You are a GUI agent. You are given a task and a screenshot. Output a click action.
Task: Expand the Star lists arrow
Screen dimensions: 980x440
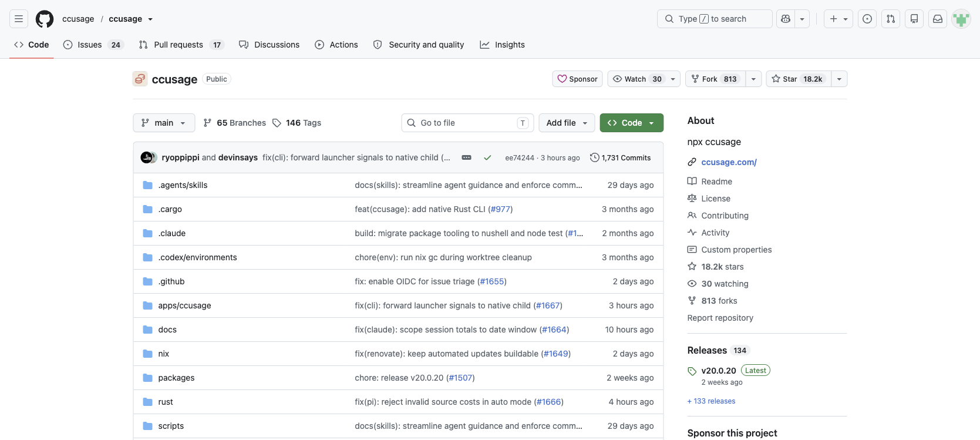tap(839, 79)
